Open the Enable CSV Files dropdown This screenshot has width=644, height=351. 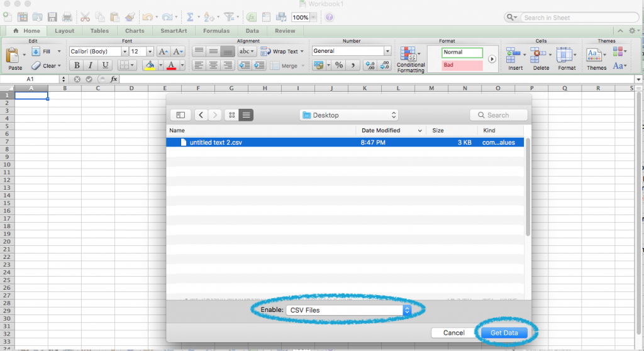tap(348, 310)
